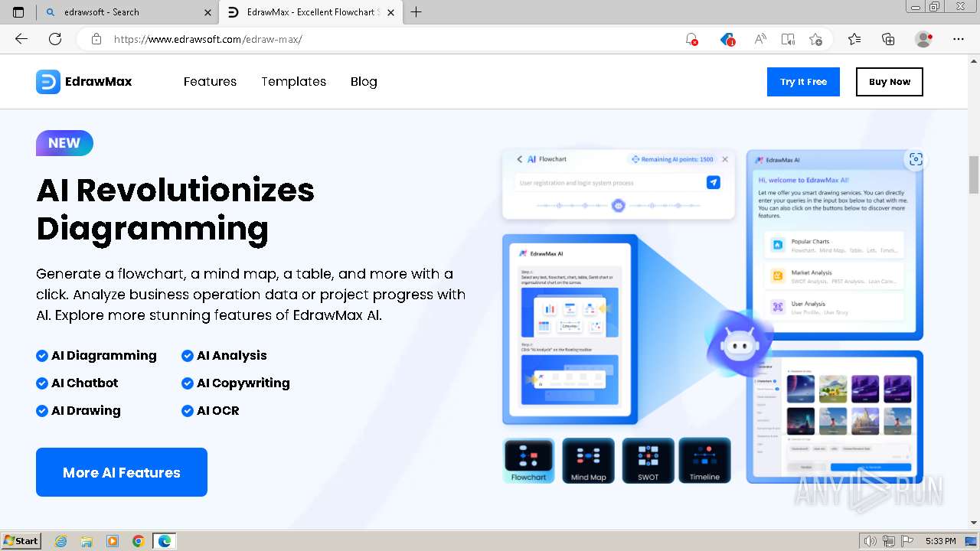Screen dimensions: 980x551
Task: Click the AI Analysis text
Action: [x=232, y=355]
